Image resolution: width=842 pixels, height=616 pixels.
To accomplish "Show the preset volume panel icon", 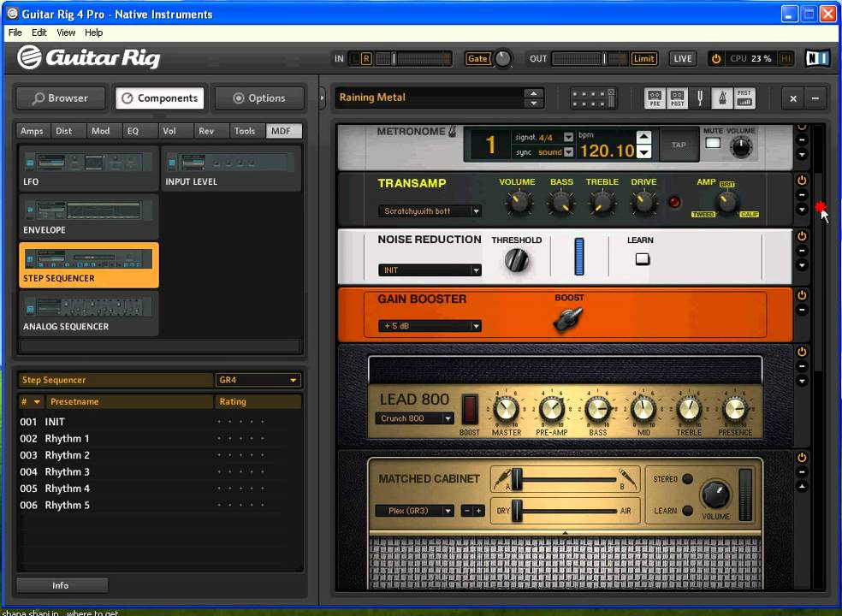I will (x=744, y=98).
